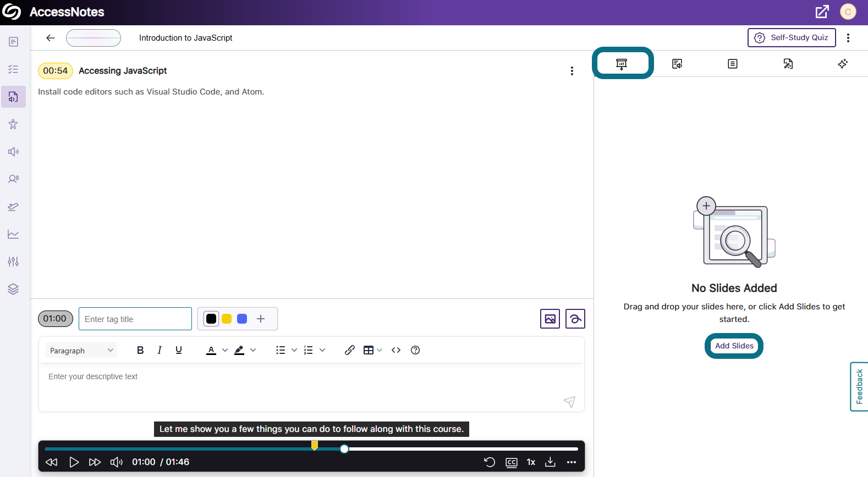Open the analytics chart sidebar icon
The width and height of the screenshot is (868, 477).
point(13,234)
